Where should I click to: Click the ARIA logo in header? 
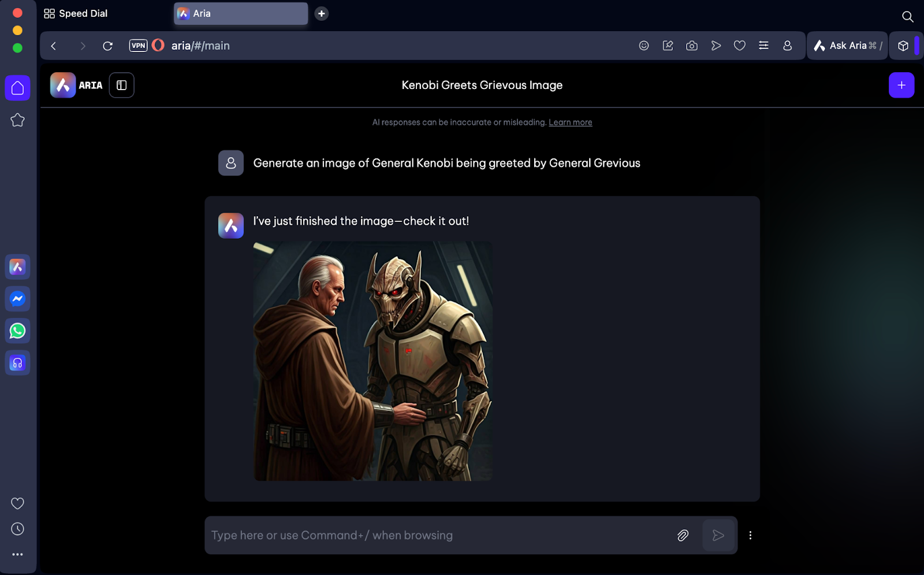[76, 85]
